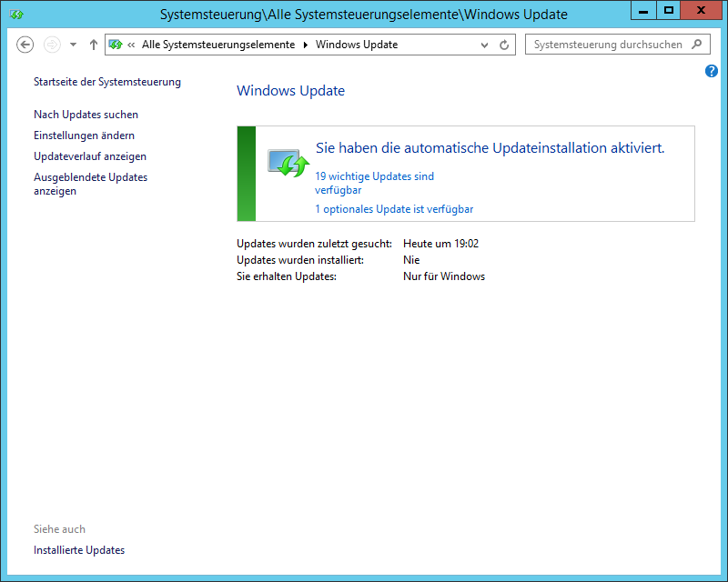Open '1 optionales Update ist verfügbar'
This screenshot has width=728, height=582.
[394, 209]
